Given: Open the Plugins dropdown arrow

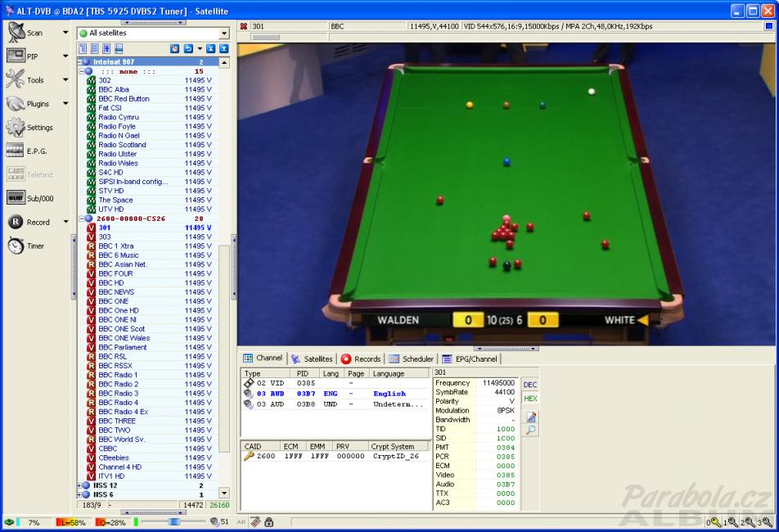Looking at the screenshot, I should tap(65, 104).
